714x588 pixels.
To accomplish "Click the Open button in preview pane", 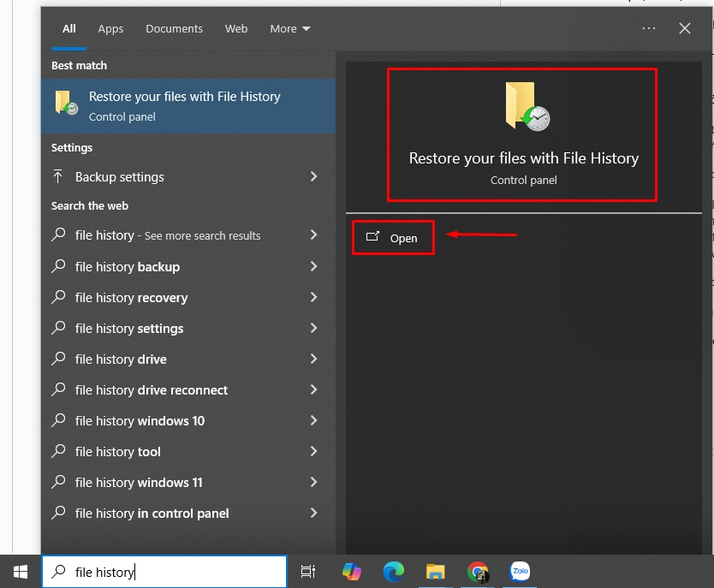I will click(393, 238).
